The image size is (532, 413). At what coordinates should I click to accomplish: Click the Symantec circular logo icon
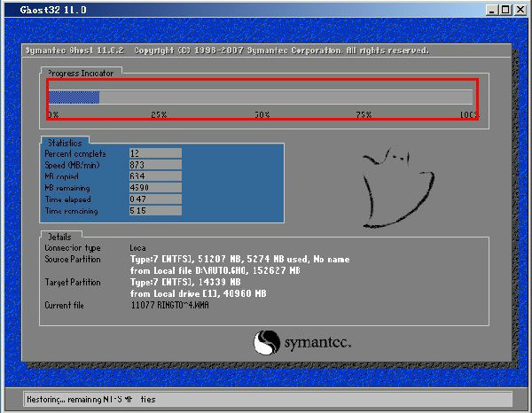tap(268, 342)
